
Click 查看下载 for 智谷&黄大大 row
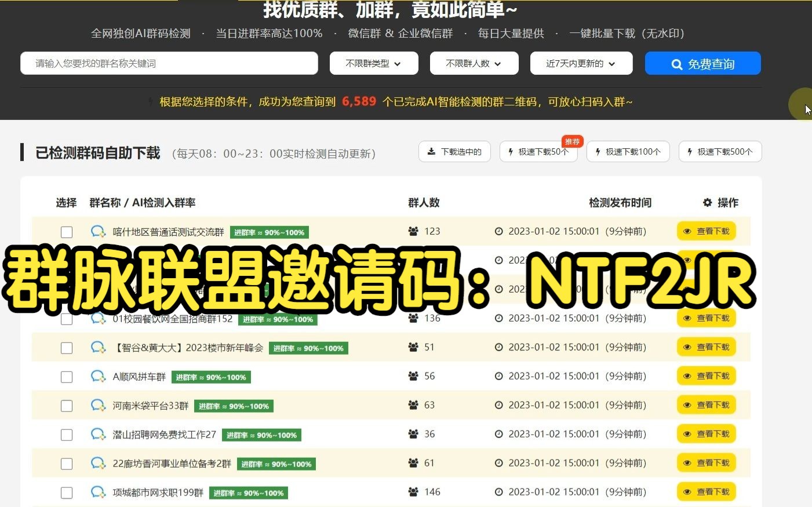coord(707,347)
